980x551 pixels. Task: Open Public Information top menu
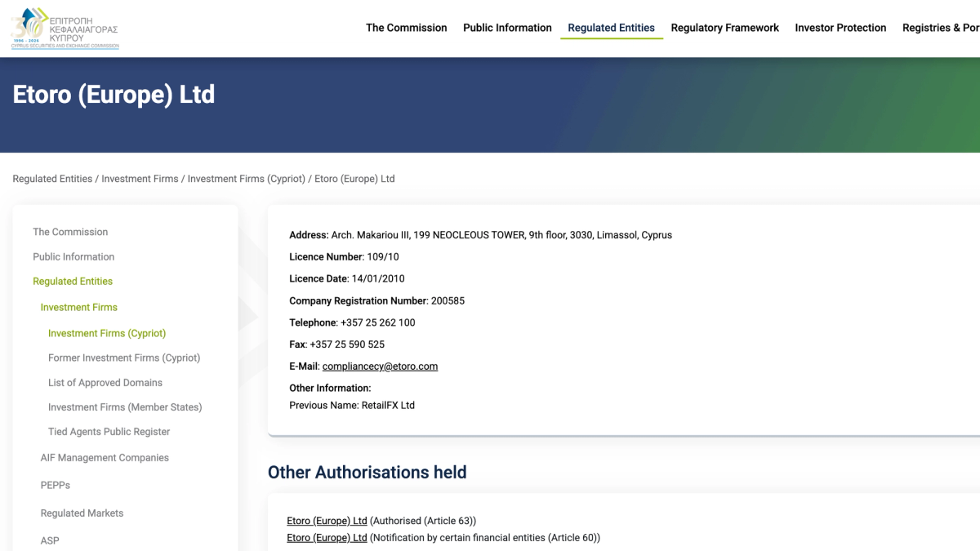[x=507, y=28]
